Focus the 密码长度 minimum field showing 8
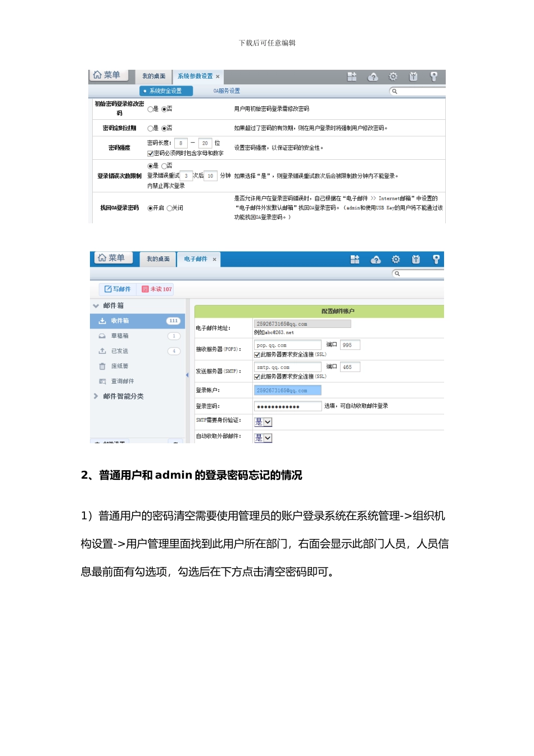Screen dimensions: 534x756 click(x=181, y=143)
